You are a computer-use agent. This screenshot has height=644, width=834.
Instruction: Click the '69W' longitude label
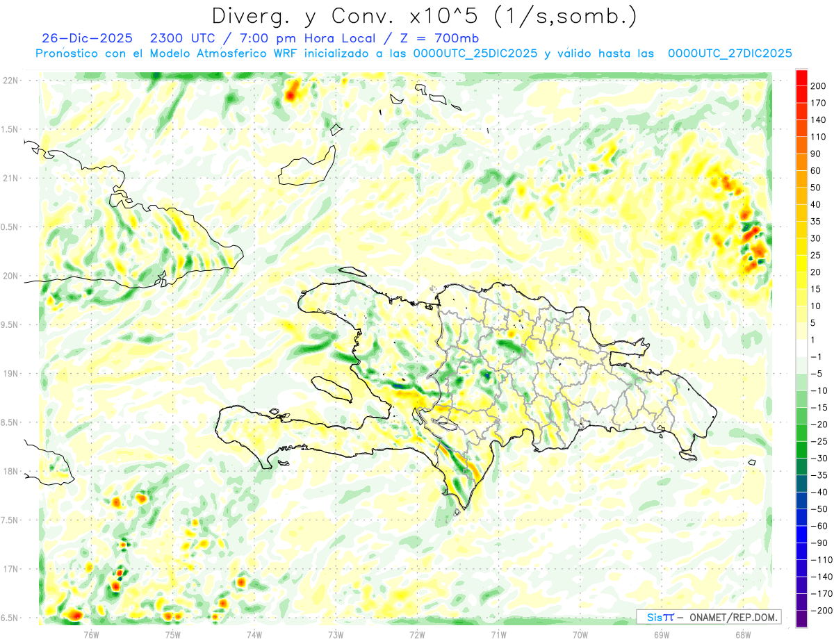point(662,634)
